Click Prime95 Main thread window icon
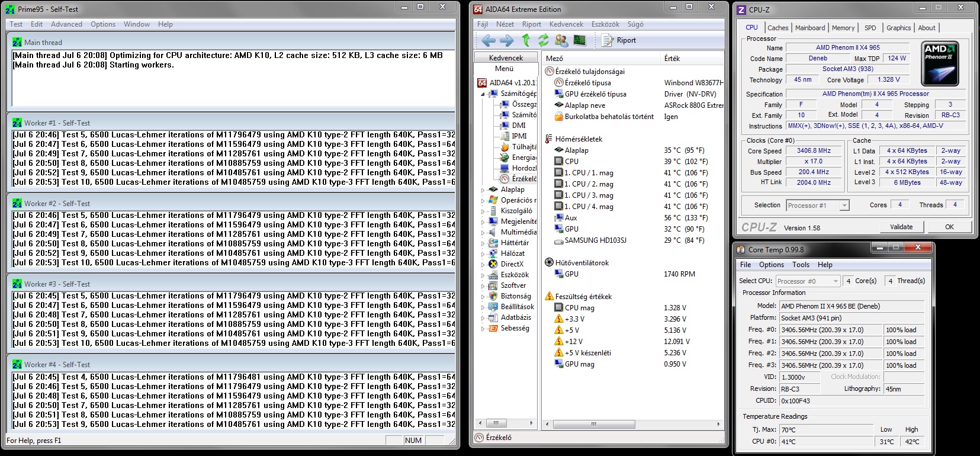This screenshot has height=456, width=980. click(17, 43)
